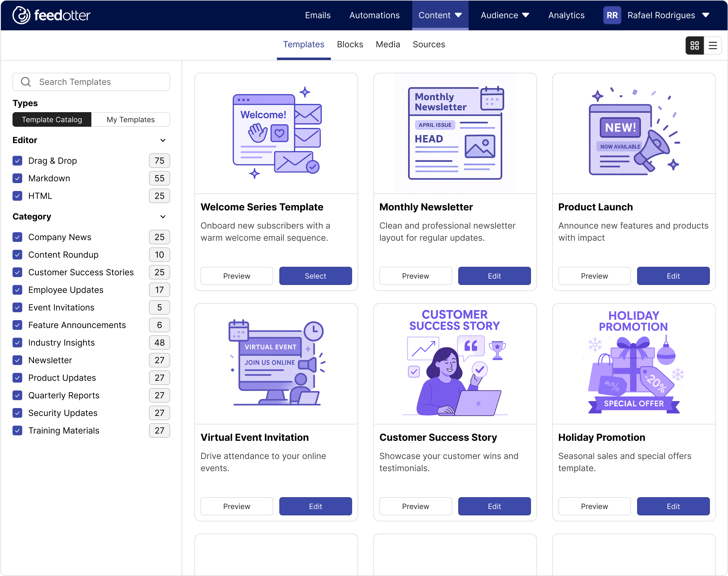This screenshot has width=728, height=576.
Task: Uncheck the HTML editor filter
Action: click(x=18, y=196)
